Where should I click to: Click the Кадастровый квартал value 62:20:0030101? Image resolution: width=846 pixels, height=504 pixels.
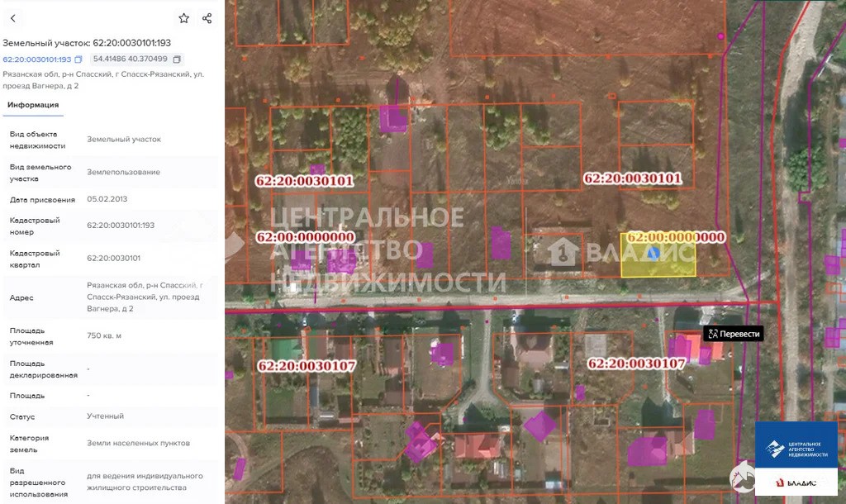coord(113,258)
